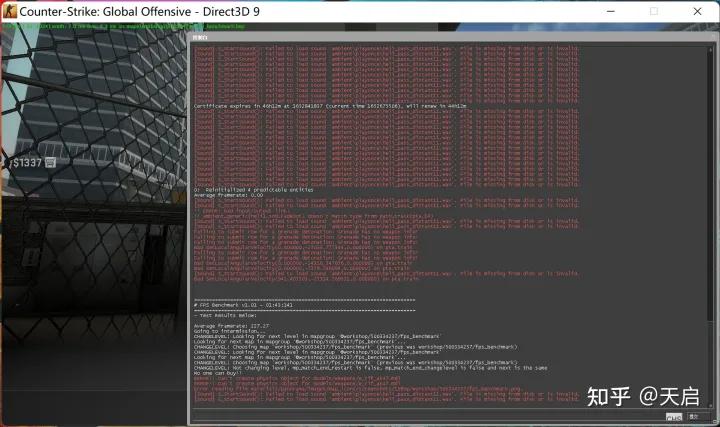Click 'No one can buy!!' line
The width and height of the screenshot is (720, 427).
coord(217,373)
